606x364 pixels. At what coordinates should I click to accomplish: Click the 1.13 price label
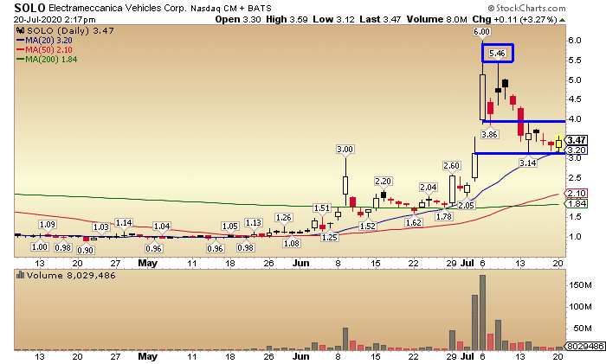pos(253,223)
